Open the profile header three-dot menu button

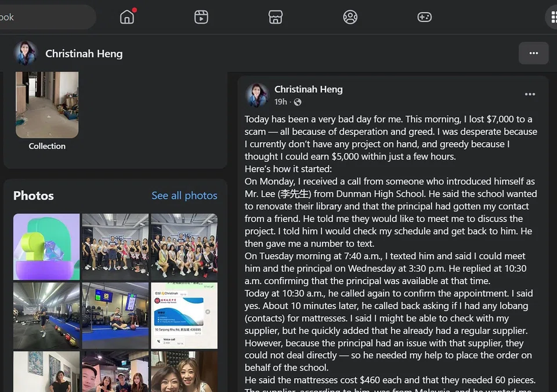533,53
